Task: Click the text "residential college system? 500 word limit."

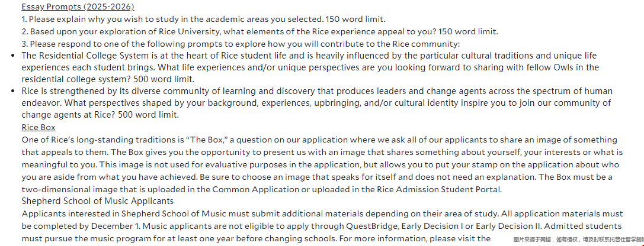Action: pos(116,79)
